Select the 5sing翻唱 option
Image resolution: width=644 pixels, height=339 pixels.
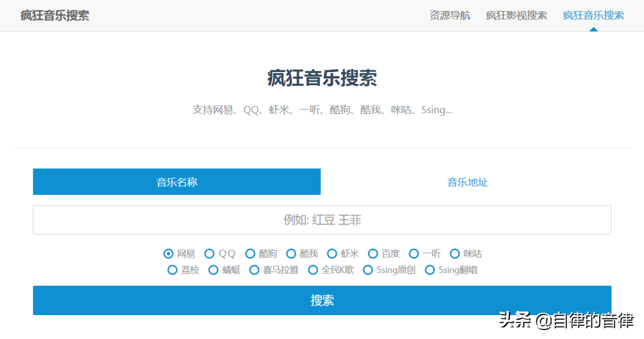coord(429,270)
